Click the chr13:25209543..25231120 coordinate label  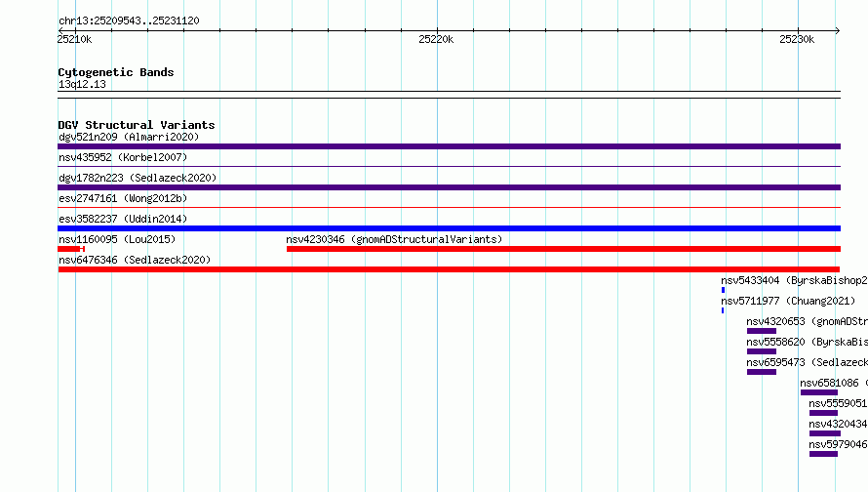pyautogui.click(x=129, y=20)
